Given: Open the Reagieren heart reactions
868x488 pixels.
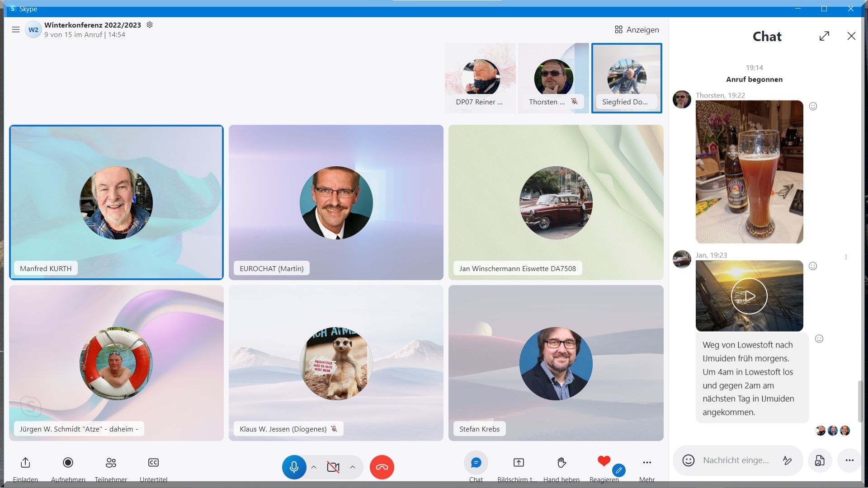Looking at the screenshot, I should click(604, 461).
